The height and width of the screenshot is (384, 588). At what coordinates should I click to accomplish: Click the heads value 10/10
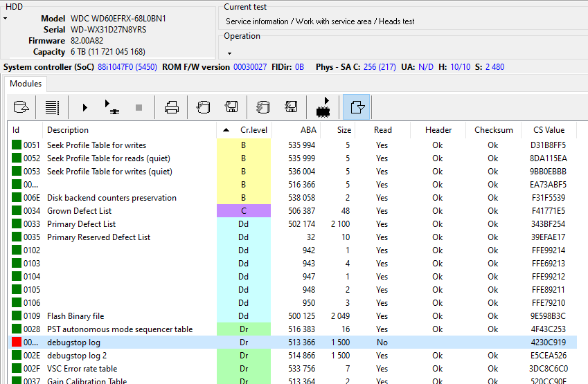pyautogui.click(x=460, y=66)
